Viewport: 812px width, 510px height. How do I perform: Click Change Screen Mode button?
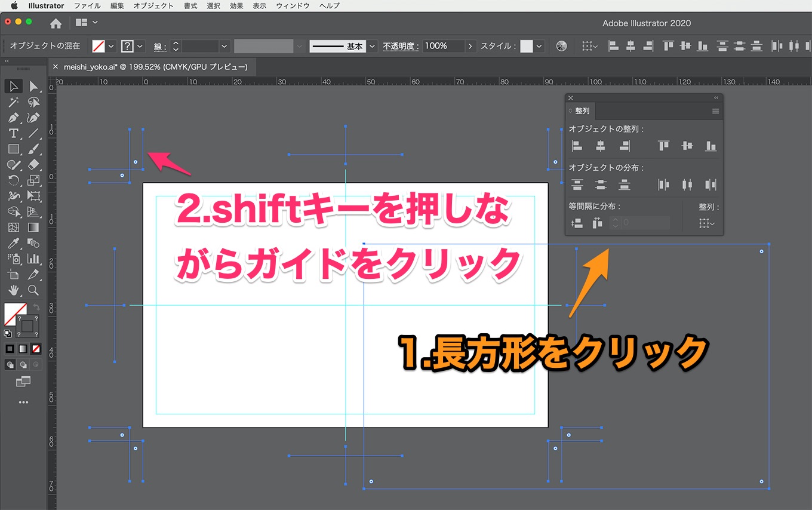click(23, 381)
